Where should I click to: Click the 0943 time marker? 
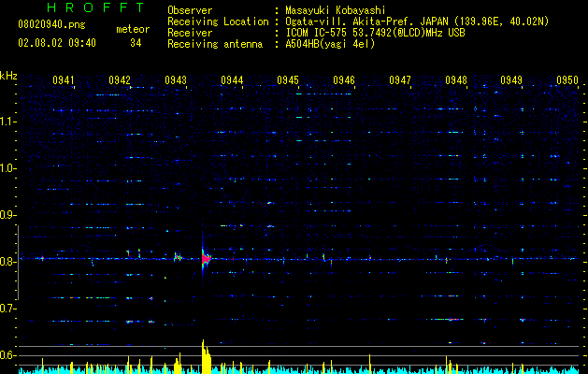pos(176,80)
